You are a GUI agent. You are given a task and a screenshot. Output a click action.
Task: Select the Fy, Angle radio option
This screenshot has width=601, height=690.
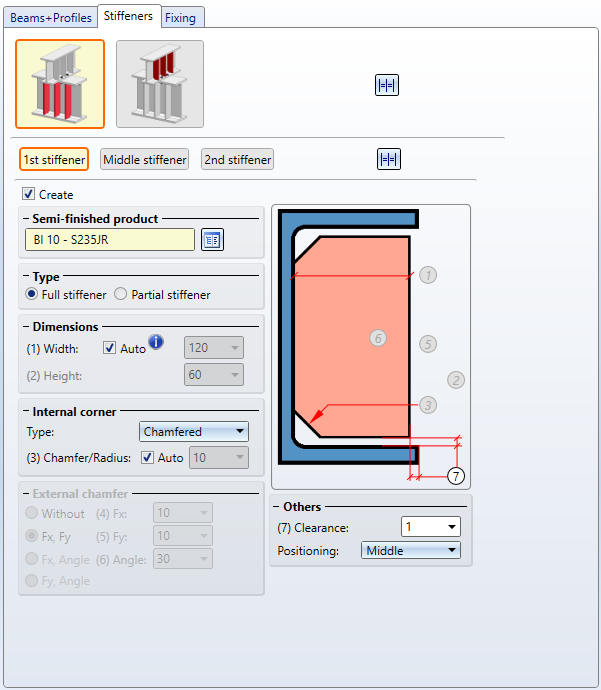[x=31, y=580]
